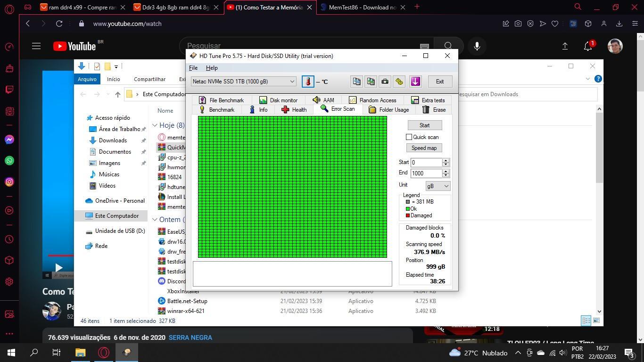
Task: Copy info to clipboard in HD Tune toolbar
Action: pos(356,82)
